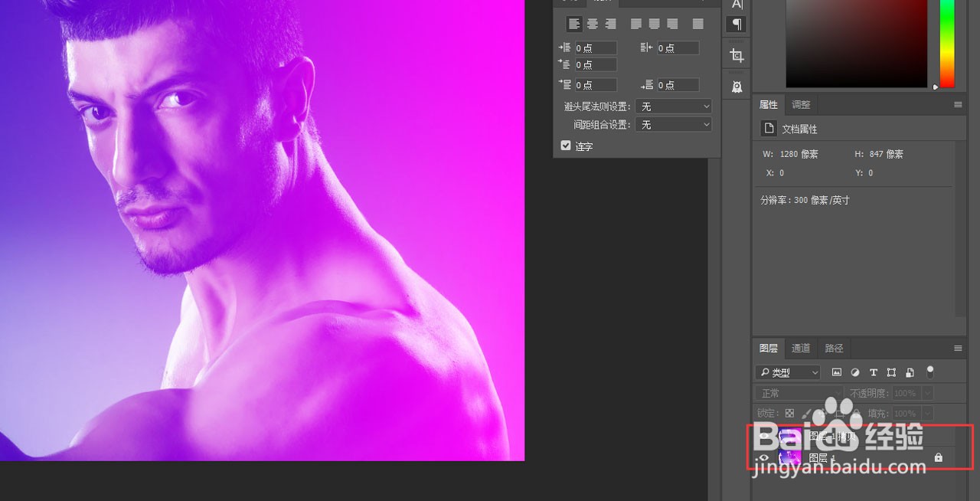Filter layers by type layers

click(x=874, y=372)
